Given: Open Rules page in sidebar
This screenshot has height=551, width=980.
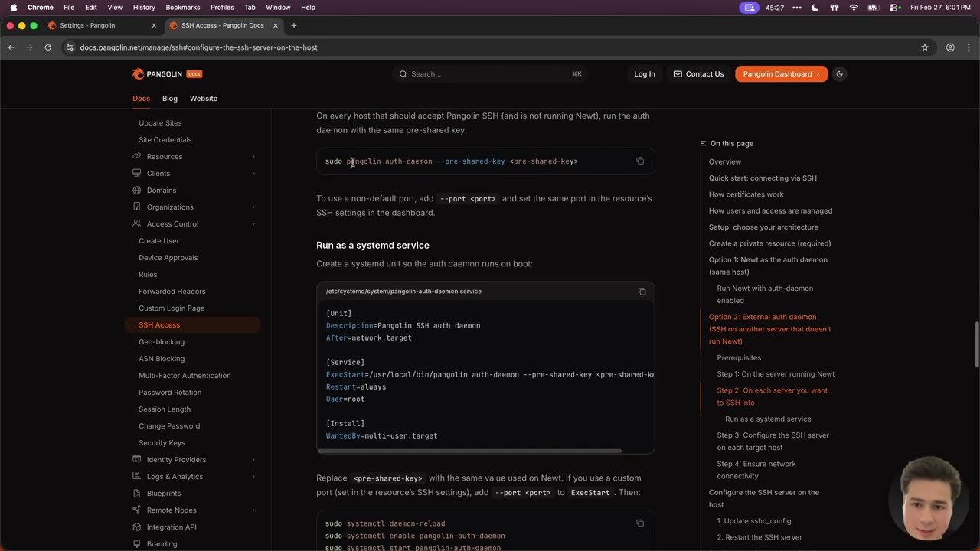Looking at the screenshot, I should [x=148, y=275].
